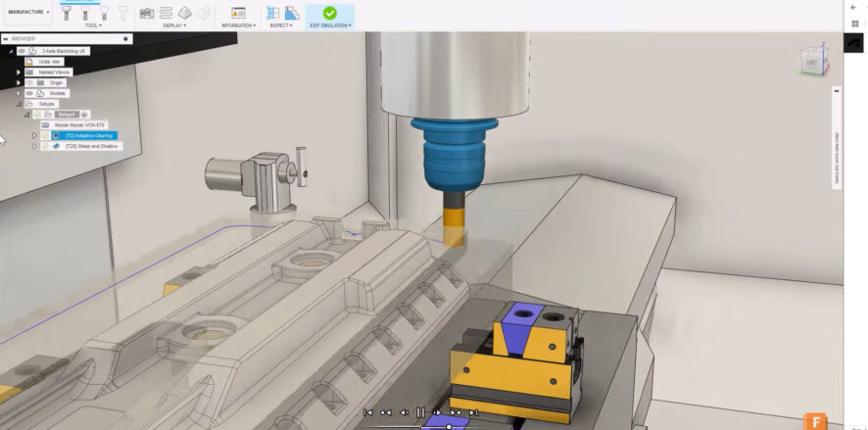
Task: Click the back arrow in right side panel
Action: coord(853,7)
